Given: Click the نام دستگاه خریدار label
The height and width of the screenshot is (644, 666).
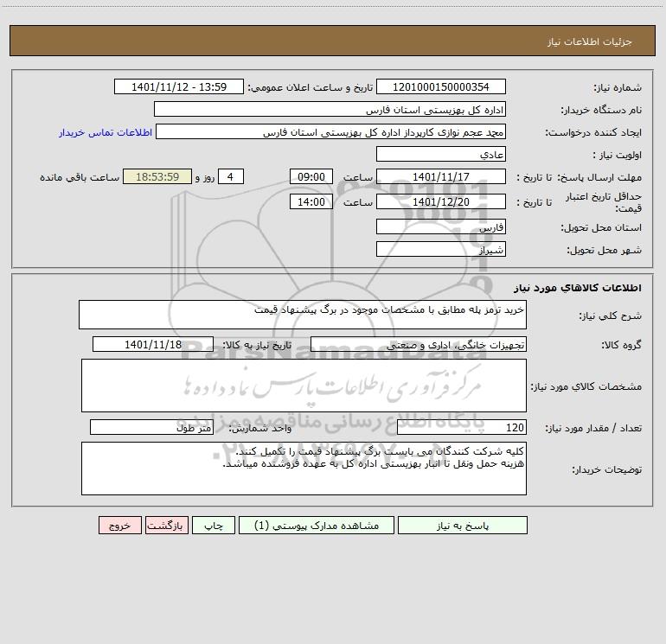Looking at the screenshot, I should pyautogui.click(x=601, y=110).
